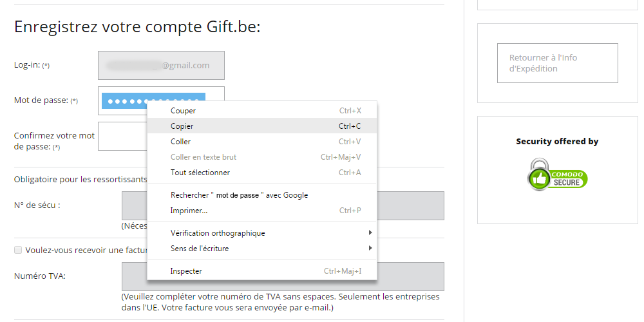Click the Security offered by heading
Viewport: 644px width, 322px height.
click(557, 141)
